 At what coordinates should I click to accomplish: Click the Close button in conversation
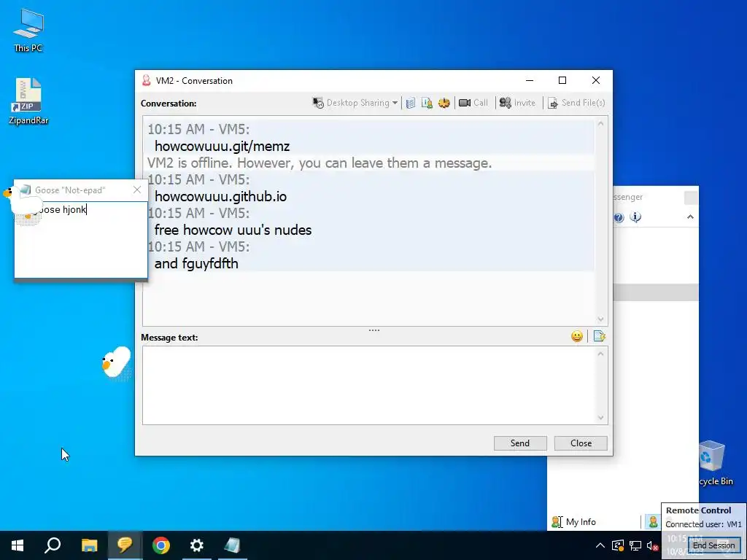[581, 443]
